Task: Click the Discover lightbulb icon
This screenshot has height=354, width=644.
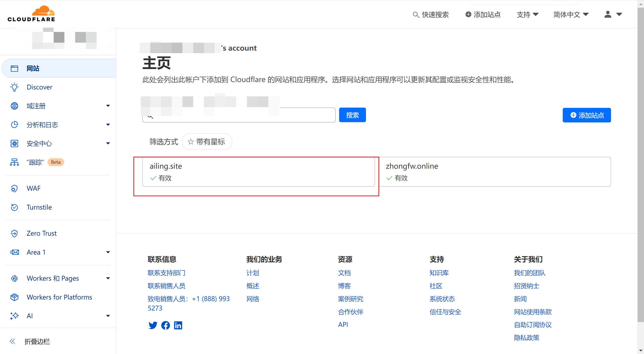Action: pos(14,87)
